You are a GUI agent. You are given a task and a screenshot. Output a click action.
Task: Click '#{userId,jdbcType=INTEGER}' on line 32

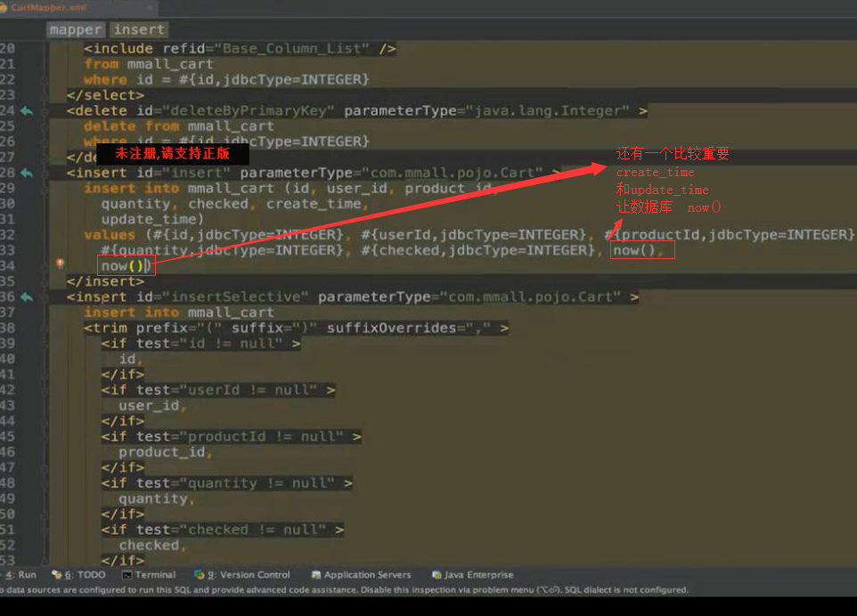[x=473, y=235]
